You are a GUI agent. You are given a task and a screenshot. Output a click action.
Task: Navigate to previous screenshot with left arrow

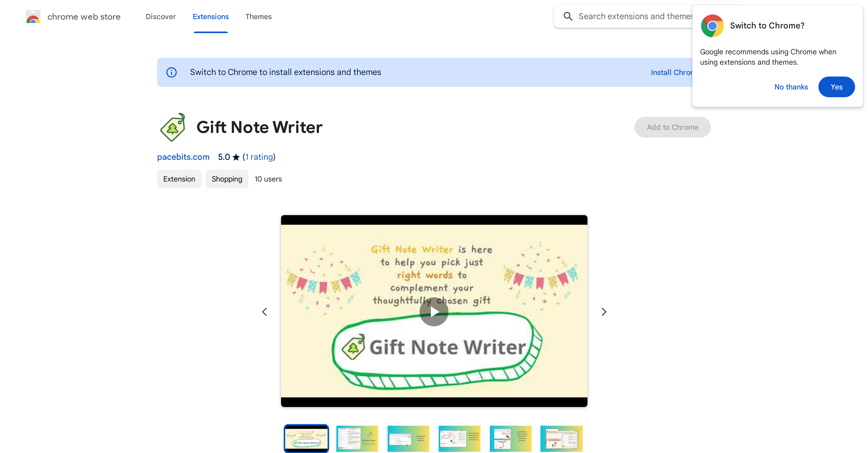click(265, 312)
